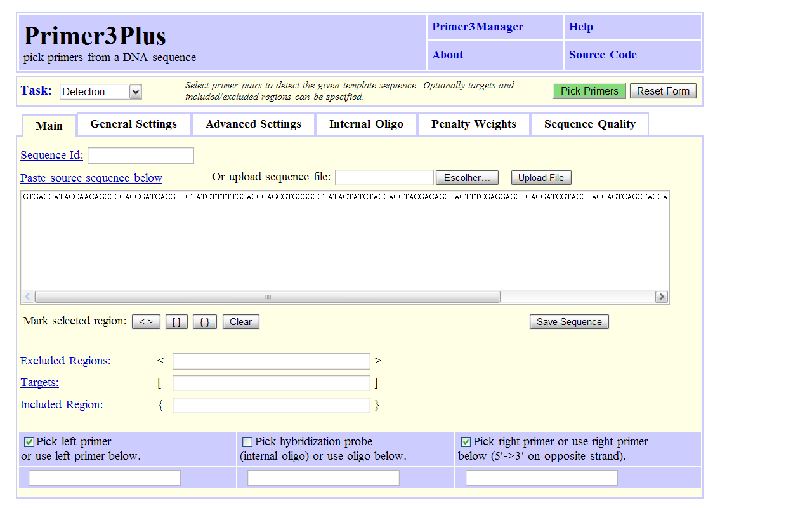Enable the Pick hybridization probe checkbox

247,442
